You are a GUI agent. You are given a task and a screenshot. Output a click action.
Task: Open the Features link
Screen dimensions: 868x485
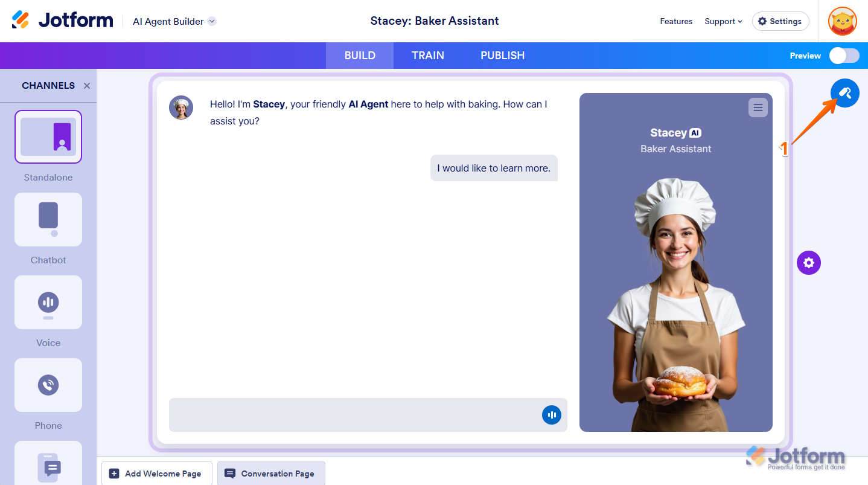click(x=676, y=21)
